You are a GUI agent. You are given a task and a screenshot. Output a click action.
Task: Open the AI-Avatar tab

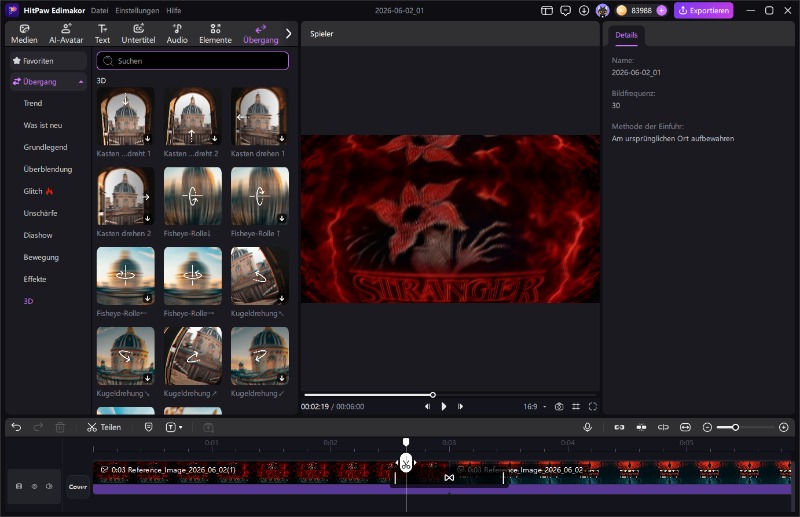(66, 34)
